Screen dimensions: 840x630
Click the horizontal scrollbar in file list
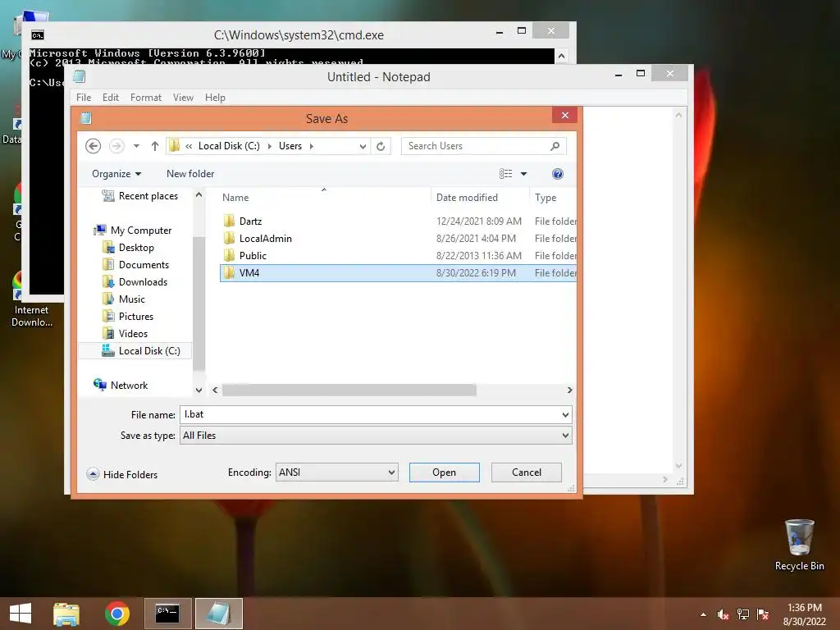(349, 390)
